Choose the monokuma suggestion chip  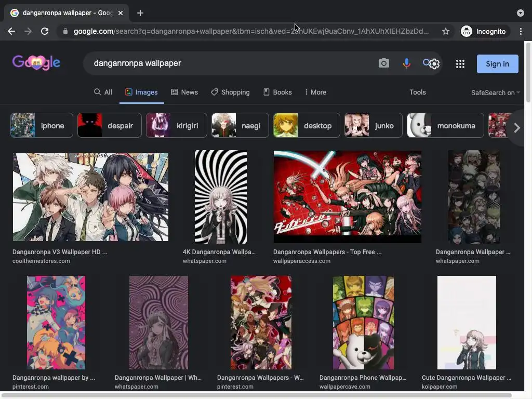click(445, 125)
